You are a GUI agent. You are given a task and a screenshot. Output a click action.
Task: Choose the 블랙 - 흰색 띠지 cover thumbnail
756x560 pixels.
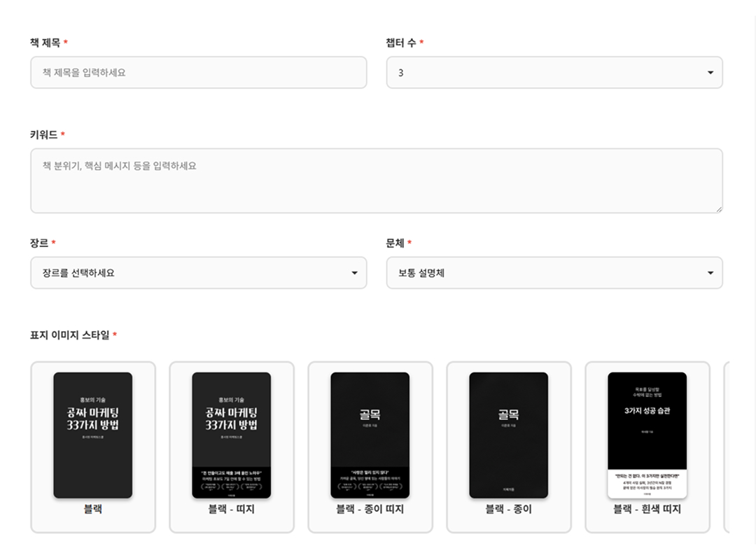[647, 435]
